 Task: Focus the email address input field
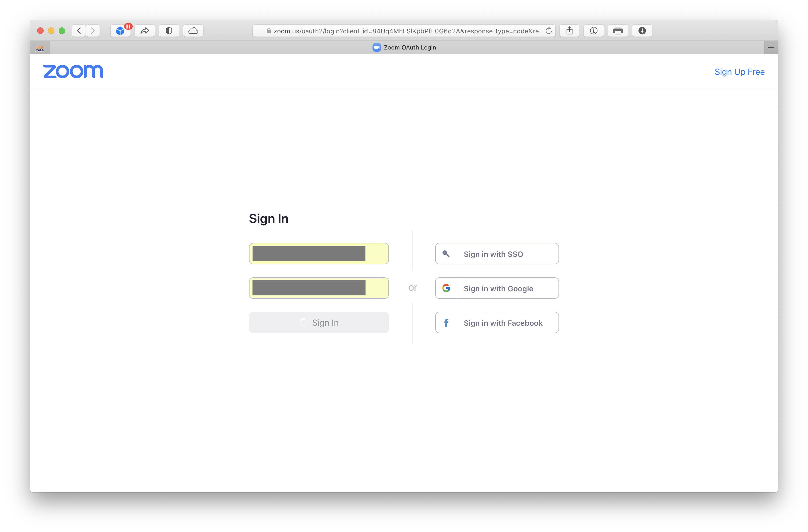318,253
